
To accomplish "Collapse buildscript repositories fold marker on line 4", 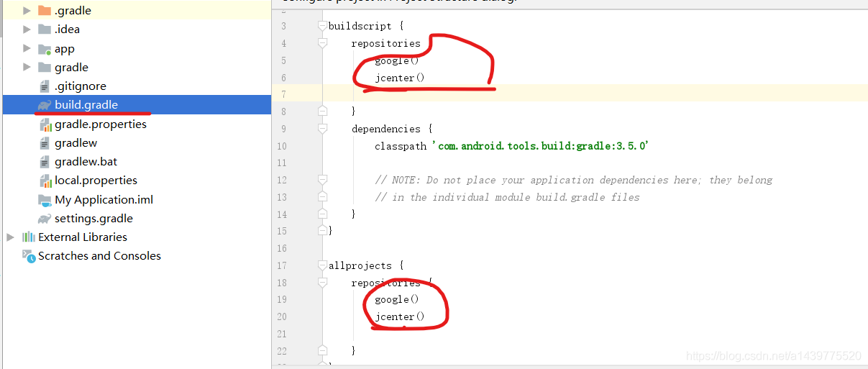I will coord(322,43).
